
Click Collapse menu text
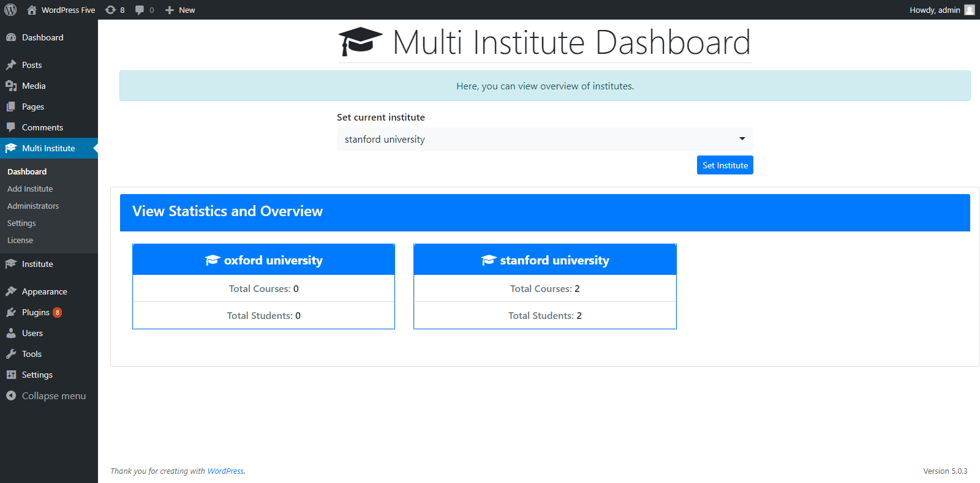54,396
